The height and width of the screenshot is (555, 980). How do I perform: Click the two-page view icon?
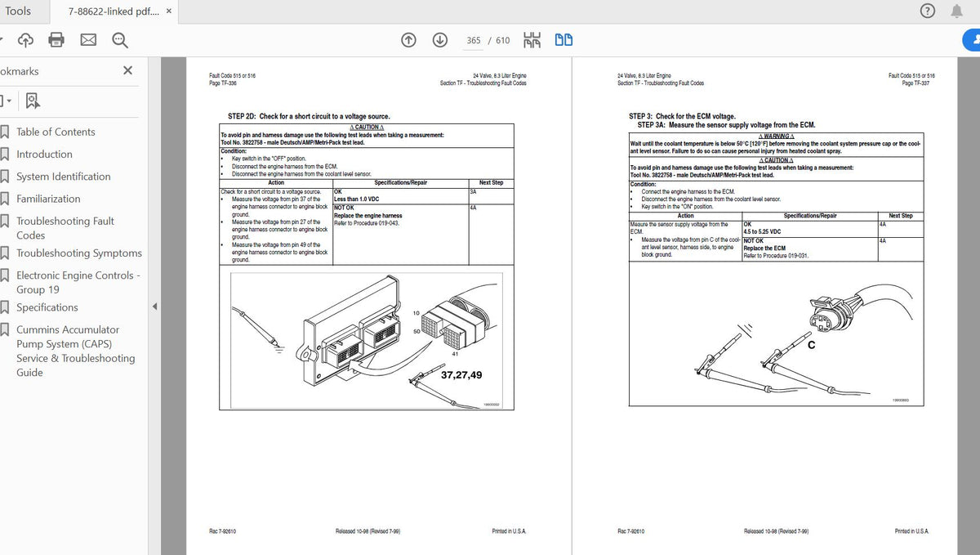(563, 40)
